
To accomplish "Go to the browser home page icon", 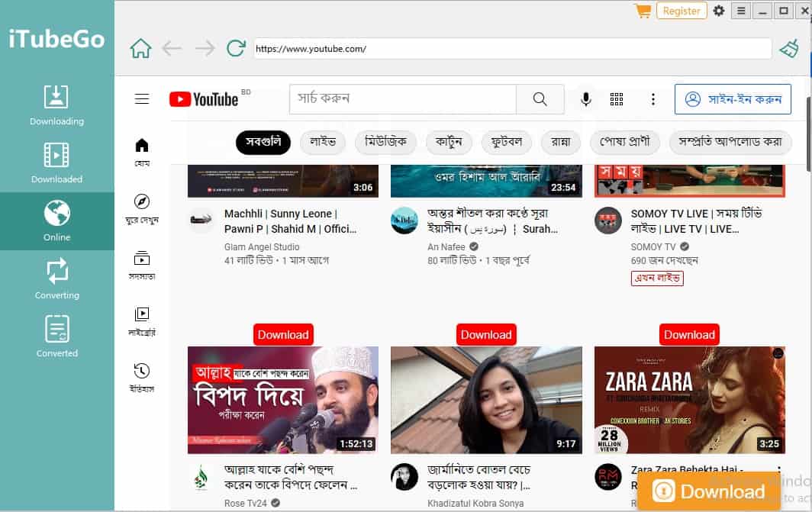I will pos(140,49).
